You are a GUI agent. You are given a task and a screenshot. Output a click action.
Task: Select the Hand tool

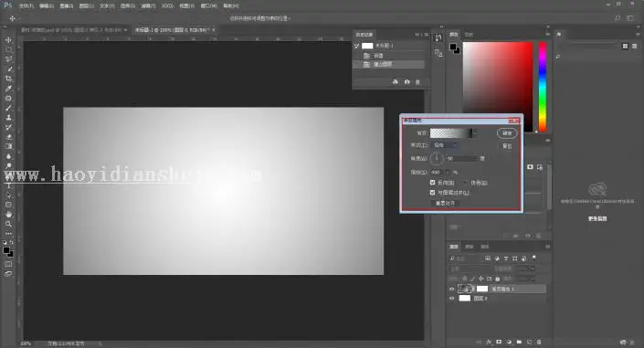pyautogui.click(x=8, y=215)
